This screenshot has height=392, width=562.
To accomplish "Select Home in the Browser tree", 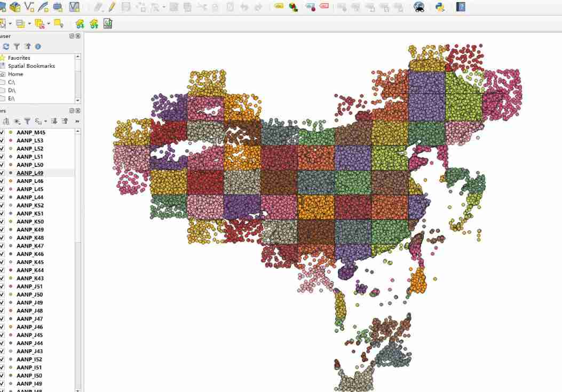I will click(15, 74).
